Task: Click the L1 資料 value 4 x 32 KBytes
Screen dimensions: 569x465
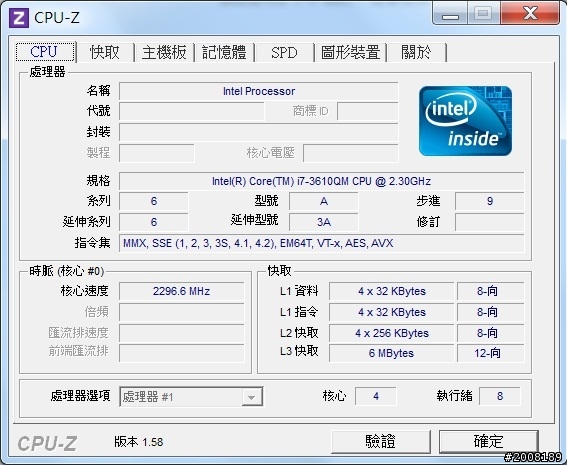Action: (x=392, y=291)
